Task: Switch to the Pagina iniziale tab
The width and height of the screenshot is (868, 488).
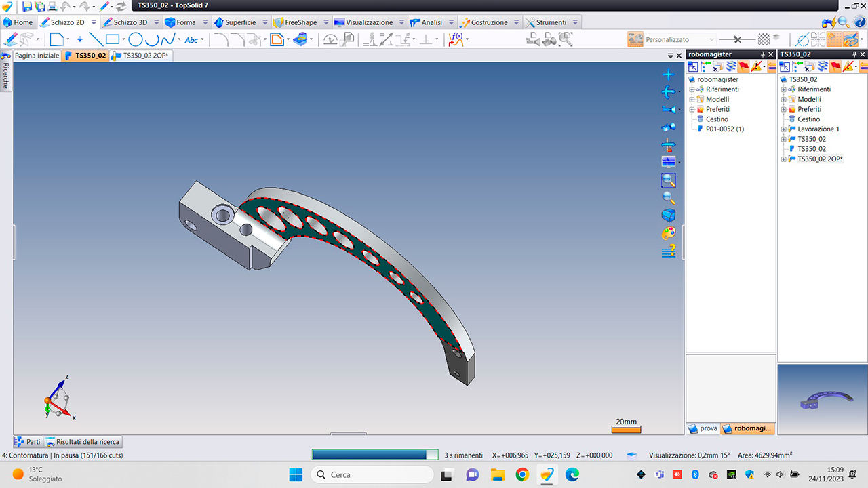Action: pos(37,56)
